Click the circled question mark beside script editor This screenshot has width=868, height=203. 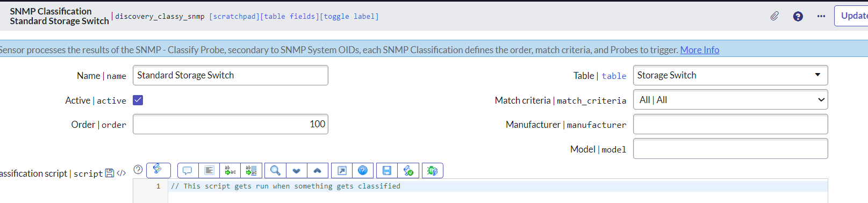point(138,170)
